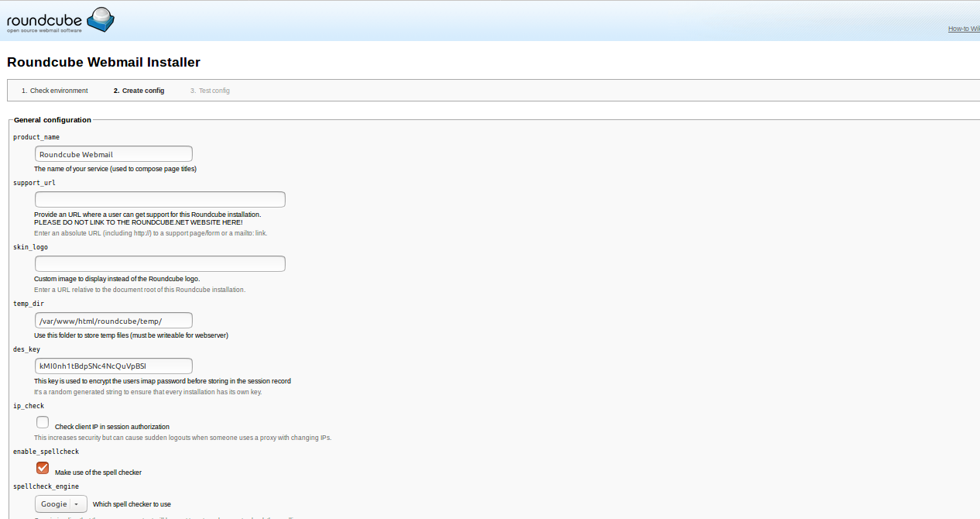Click the des_key label
Image resolution: width=980 pixels, height=519 pixels.
point(26,349)
